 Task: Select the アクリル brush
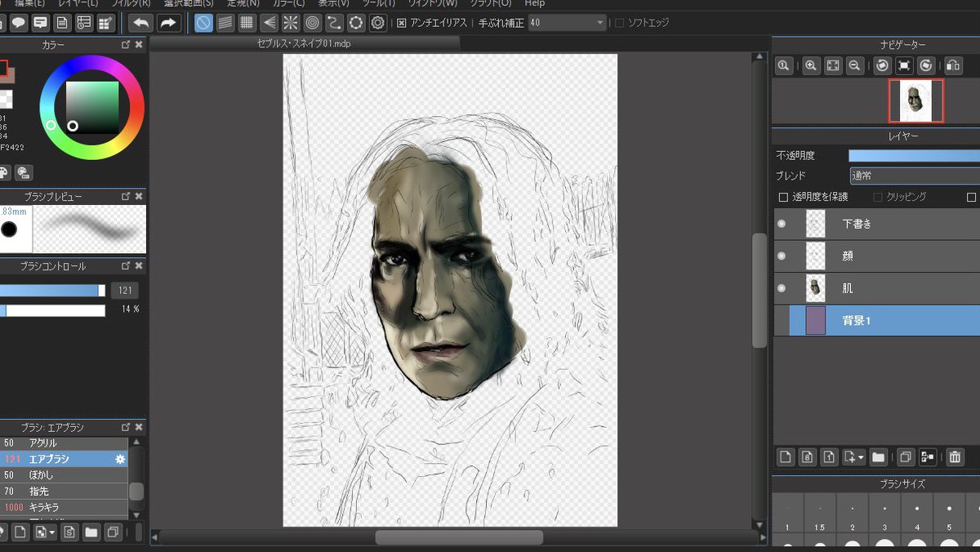point(64,443)
